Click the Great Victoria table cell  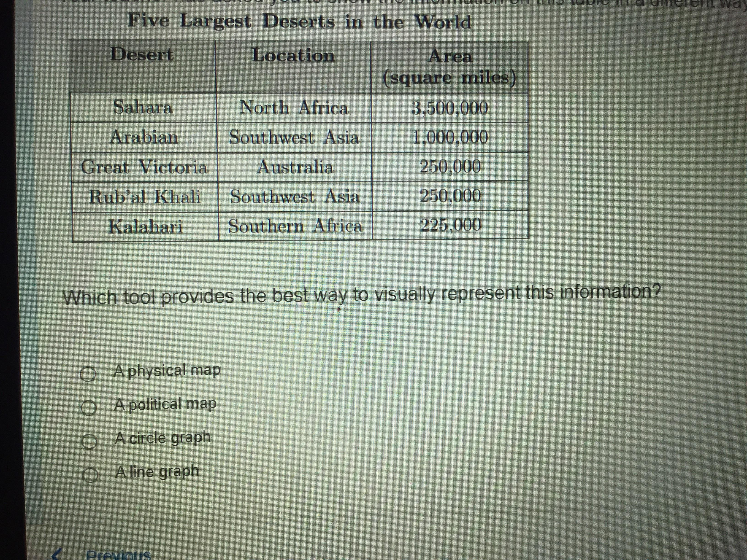(x=144, y=167)
